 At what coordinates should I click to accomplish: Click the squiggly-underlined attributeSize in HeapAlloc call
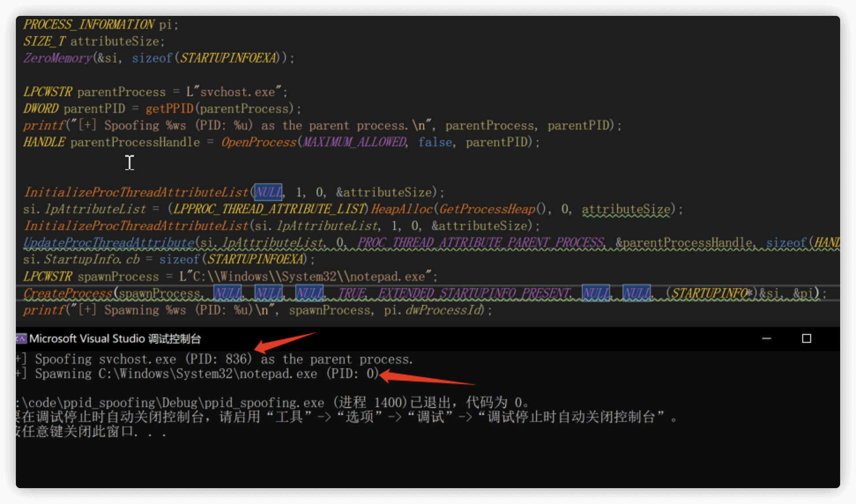[626, 209]
